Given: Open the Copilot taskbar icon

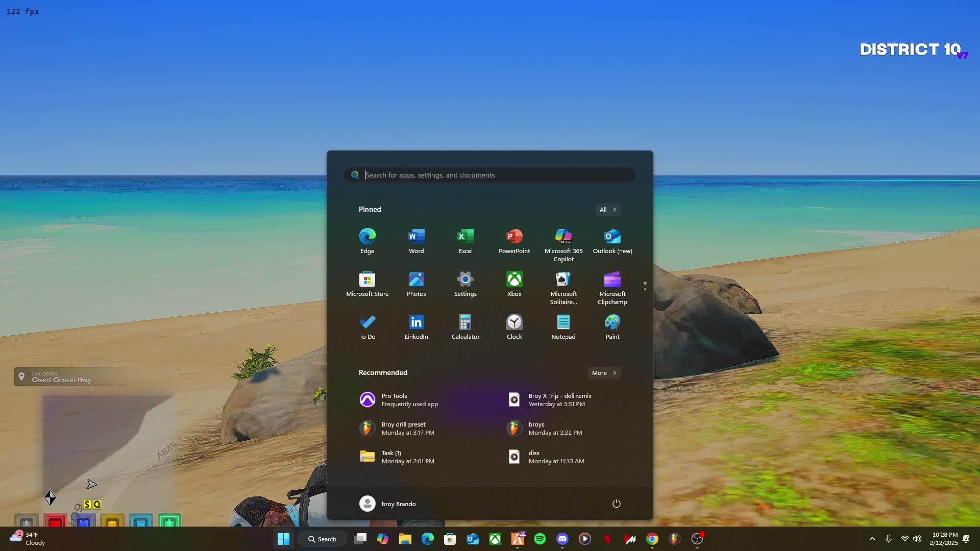Looking at the screenshot, I should [383, 539].
